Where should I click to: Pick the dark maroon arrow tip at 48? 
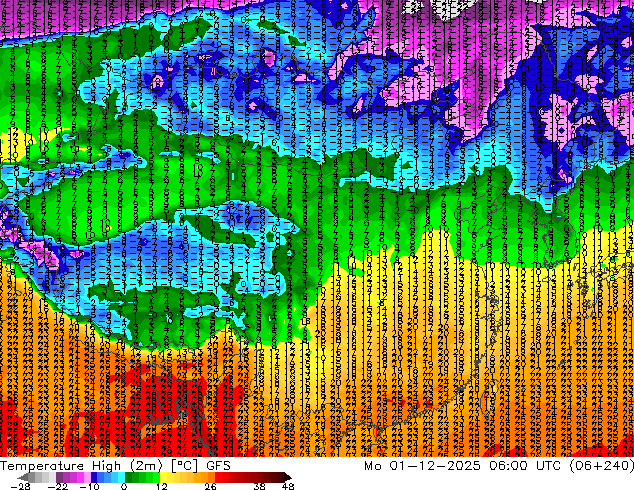(287, 477)
